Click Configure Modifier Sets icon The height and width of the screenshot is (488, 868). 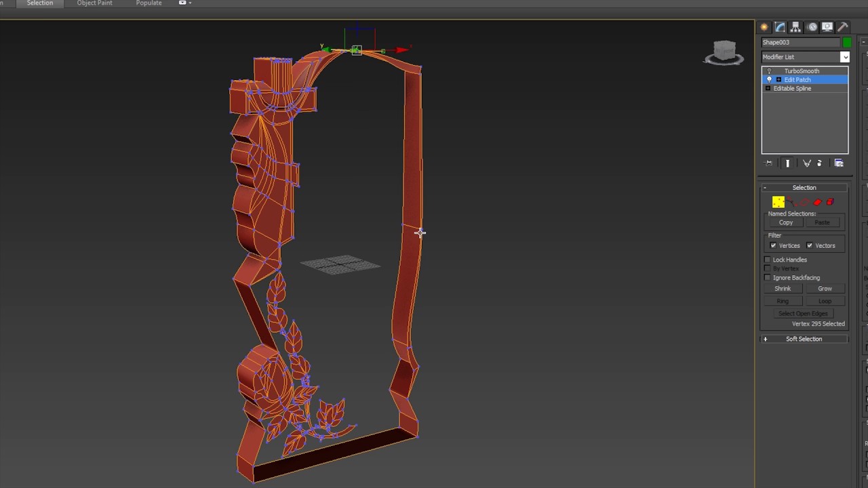[839, 163]
